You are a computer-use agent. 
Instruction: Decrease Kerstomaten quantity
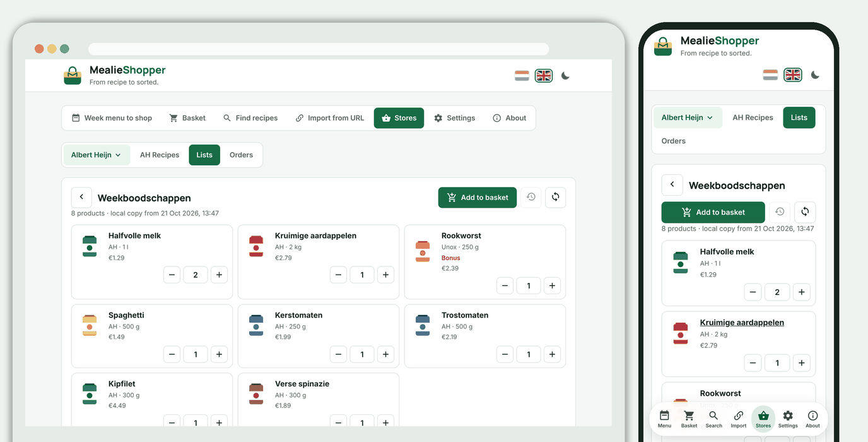pos(339,354)
